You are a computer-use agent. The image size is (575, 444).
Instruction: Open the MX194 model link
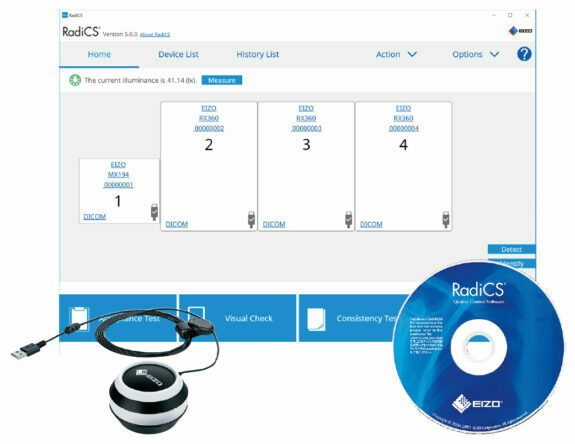(118, 175)
